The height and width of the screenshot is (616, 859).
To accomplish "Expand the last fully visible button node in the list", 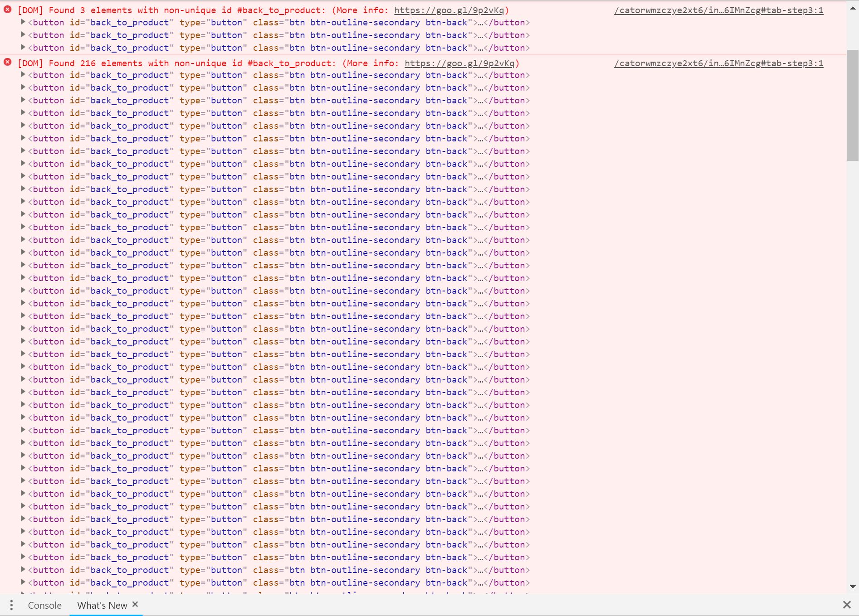I will 23,582.
